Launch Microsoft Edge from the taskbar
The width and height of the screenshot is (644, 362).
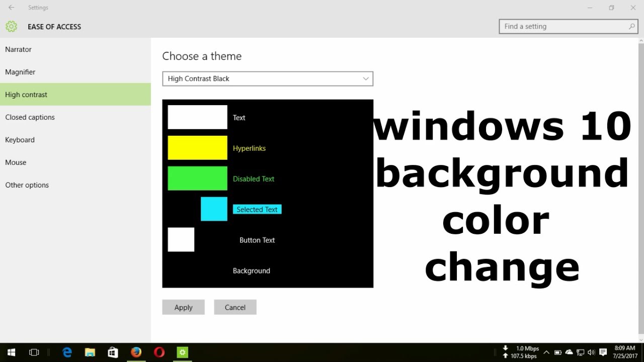click(x=67, y=352)
